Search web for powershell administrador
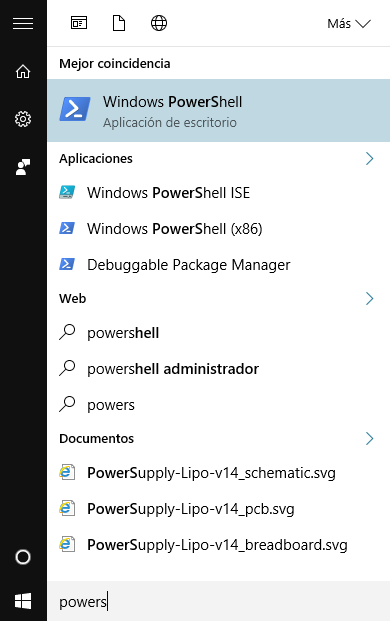Image resolution: width=390 pixels, height=621 pixels. pyautogui.click(x=219, y=369)
